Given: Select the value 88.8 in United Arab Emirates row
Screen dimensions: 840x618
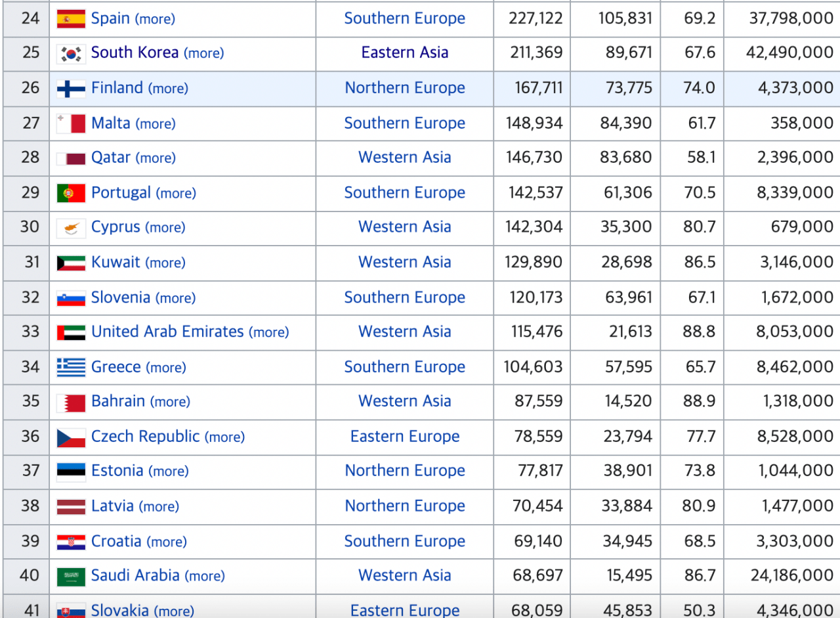Looking at the screenshot, I should pos(699,332).
